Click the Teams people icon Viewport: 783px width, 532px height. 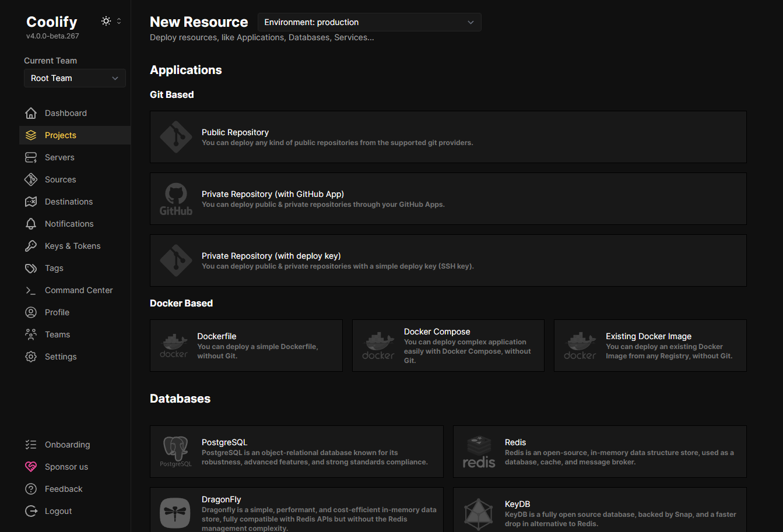[31, 334]
